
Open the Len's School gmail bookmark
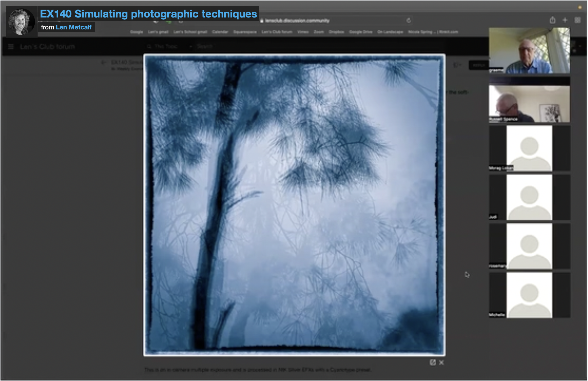(190, 32)
